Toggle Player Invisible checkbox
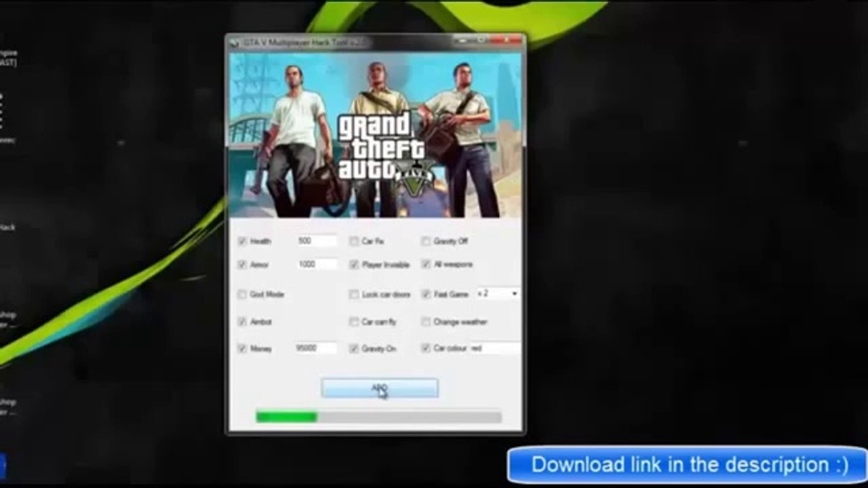 354,264
